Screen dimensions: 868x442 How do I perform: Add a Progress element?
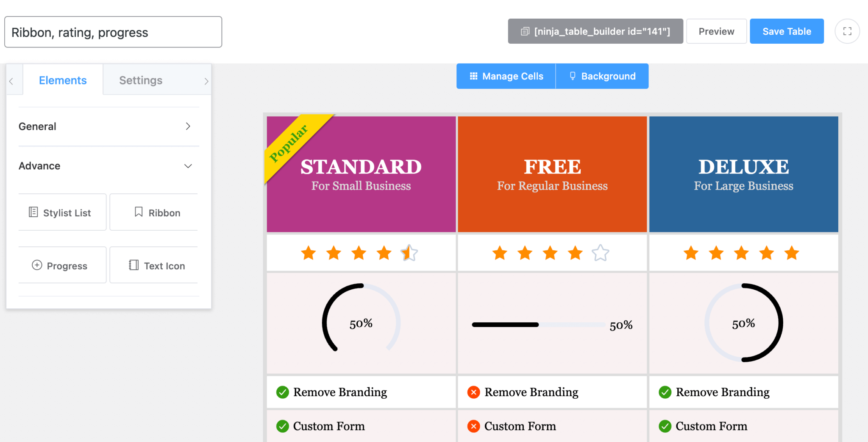click(62, 266)
